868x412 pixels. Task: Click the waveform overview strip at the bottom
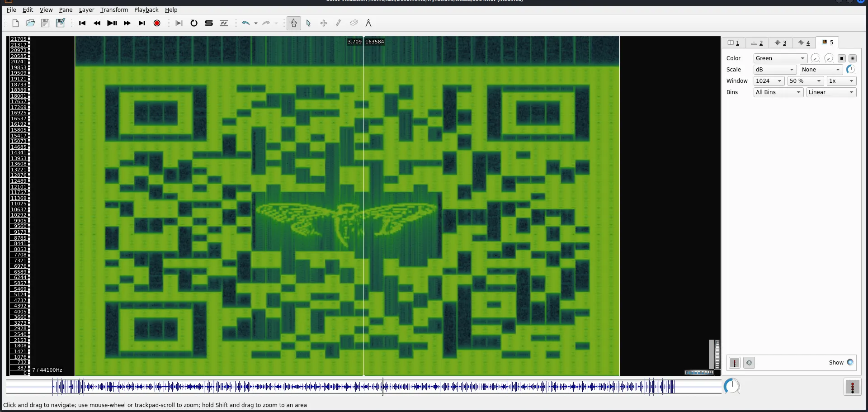pyautogui.click(x=364, y=387)
